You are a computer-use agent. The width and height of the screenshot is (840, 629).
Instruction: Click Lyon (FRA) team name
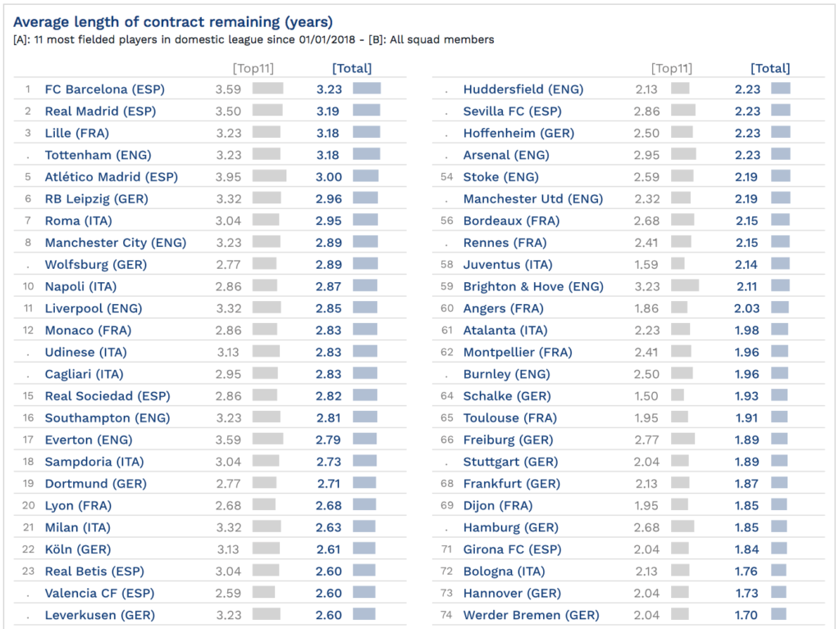coord(78,506)
